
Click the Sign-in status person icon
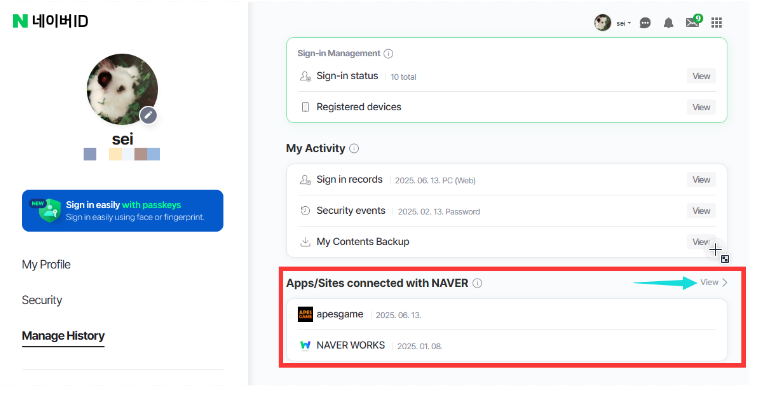click(x=305, y=76)
